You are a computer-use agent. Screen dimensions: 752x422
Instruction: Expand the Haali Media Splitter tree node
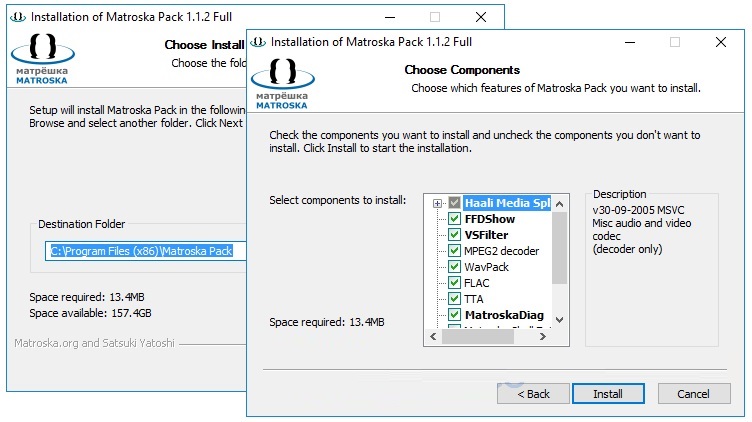(437, 203)
